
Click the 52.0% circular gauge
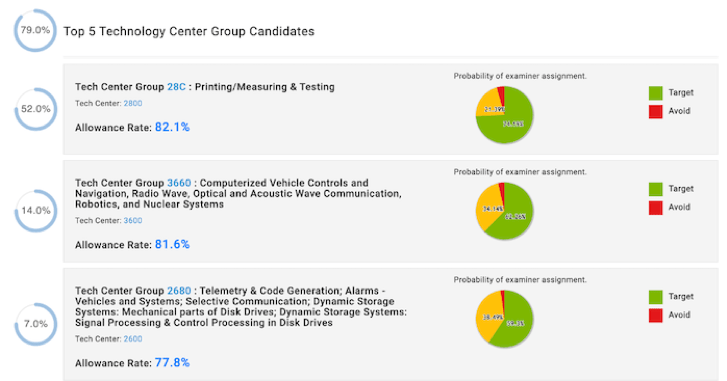pos(36,109)
